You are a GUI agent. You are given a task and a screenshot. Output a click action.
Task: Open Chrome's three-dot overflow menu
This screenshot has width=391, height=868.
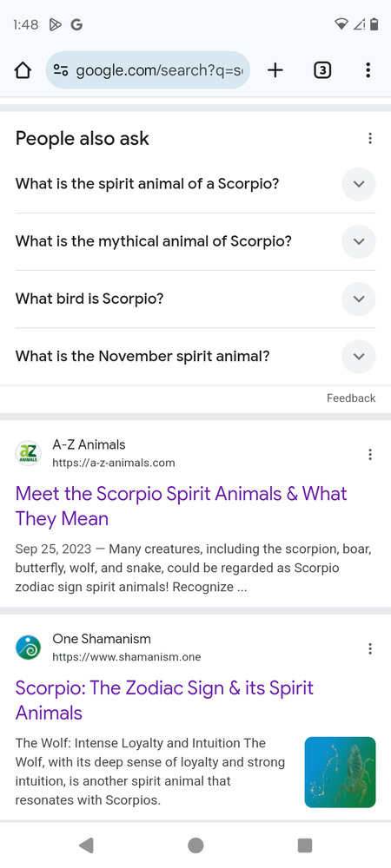pyautogui.click(x=368, y=70)
